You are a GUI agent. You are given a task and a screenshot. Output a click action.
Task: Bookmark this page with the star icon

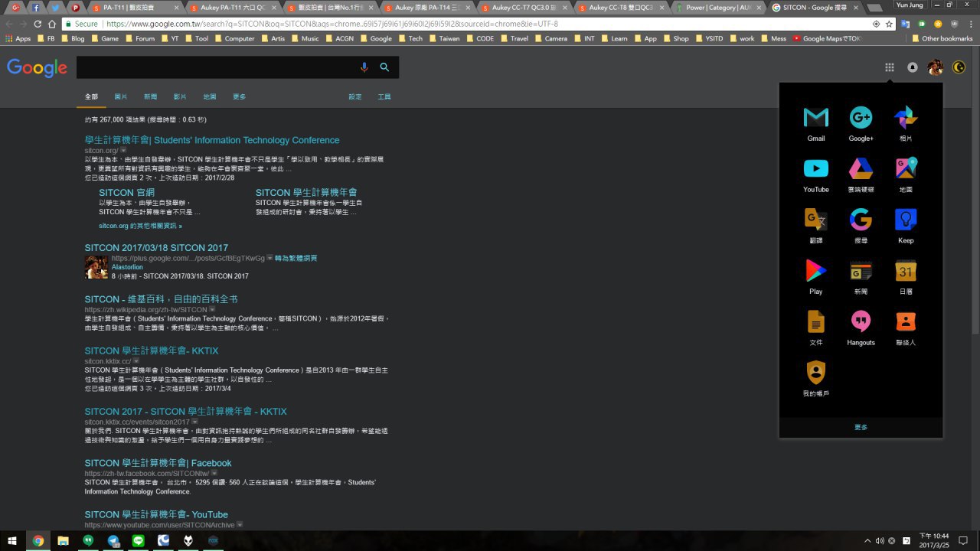tap(890, 24)
